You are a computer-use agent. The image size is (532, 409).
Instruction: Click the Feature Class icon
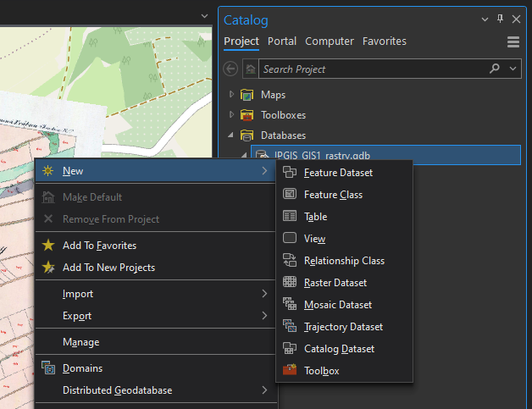pyautogui.click(x=290, y=195)
